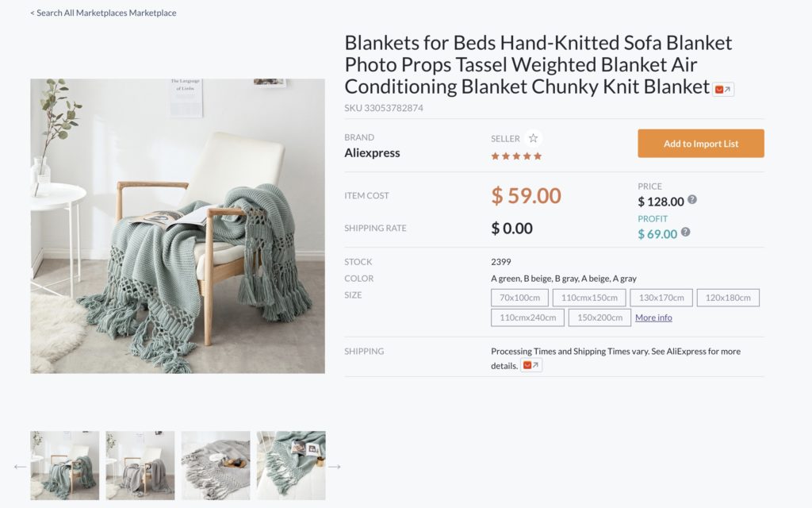The width and height of the screenshot is (812, 508).
Task: View the green blanket on chair thumbnail
Action: click(65, 465)
